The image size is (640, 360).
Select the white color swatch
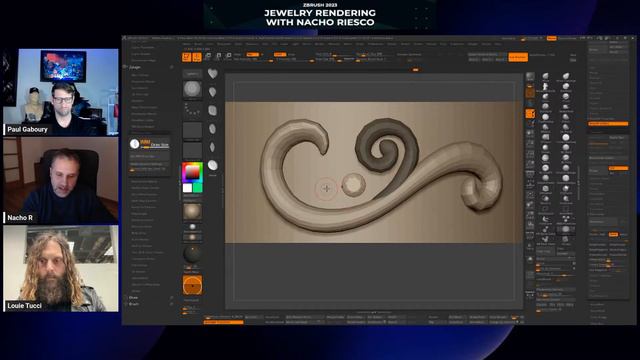[x=187, y=188]
